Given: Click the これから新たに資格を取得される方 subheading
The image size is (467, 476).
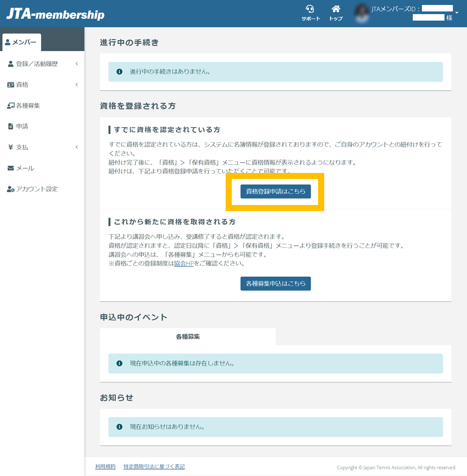Looking at the screenshot, I should 175,222.
